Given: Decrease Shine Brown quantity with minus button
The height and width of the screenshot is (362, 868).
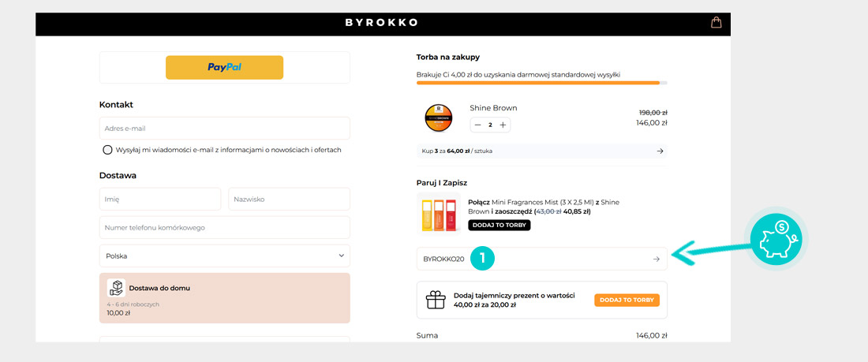Looking at the screenshot, I should tap(477, 125).
